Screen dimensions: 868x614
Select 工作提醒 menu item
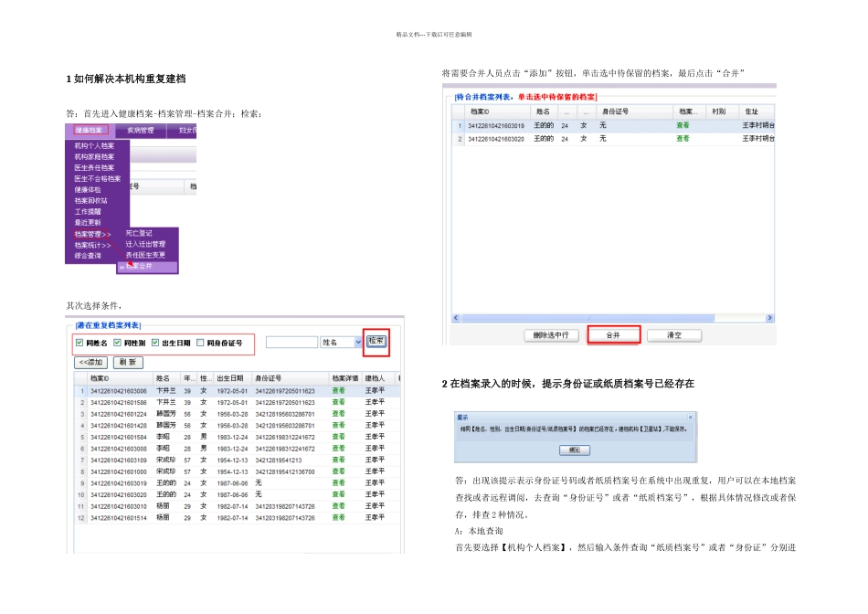[x=88, y=211]
